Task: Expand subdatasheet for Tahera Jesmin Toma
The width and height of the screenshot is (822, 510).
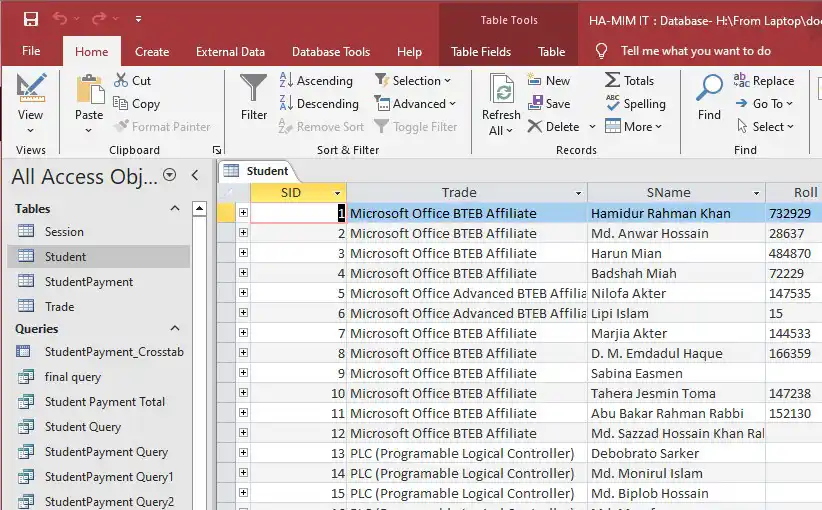Action: (x=243, y=393)
